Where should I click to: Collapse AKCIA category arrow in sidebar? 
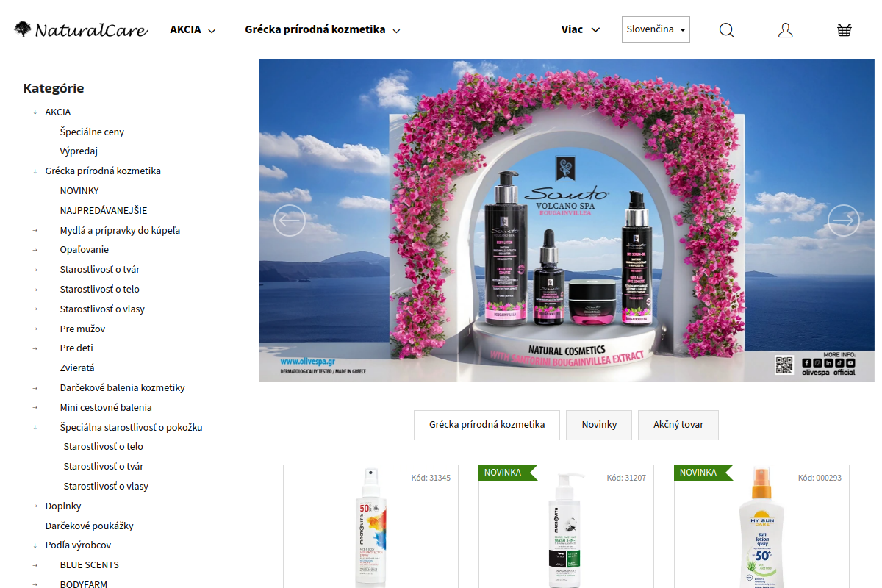(x=35, y=112)
